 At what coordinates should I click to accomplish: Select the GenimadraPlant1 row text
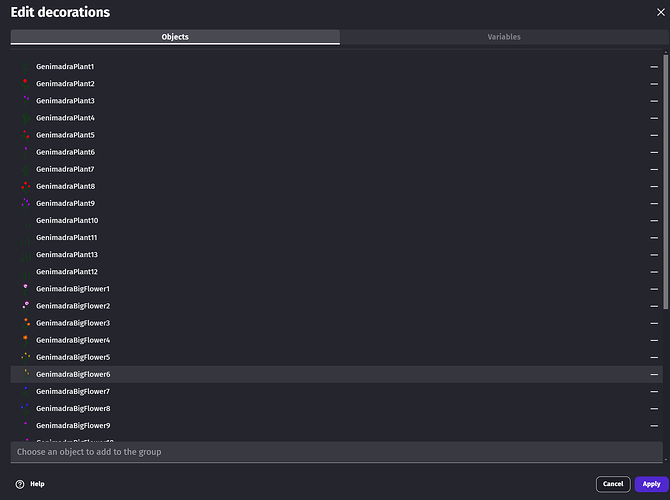click(x=65, y=67)
